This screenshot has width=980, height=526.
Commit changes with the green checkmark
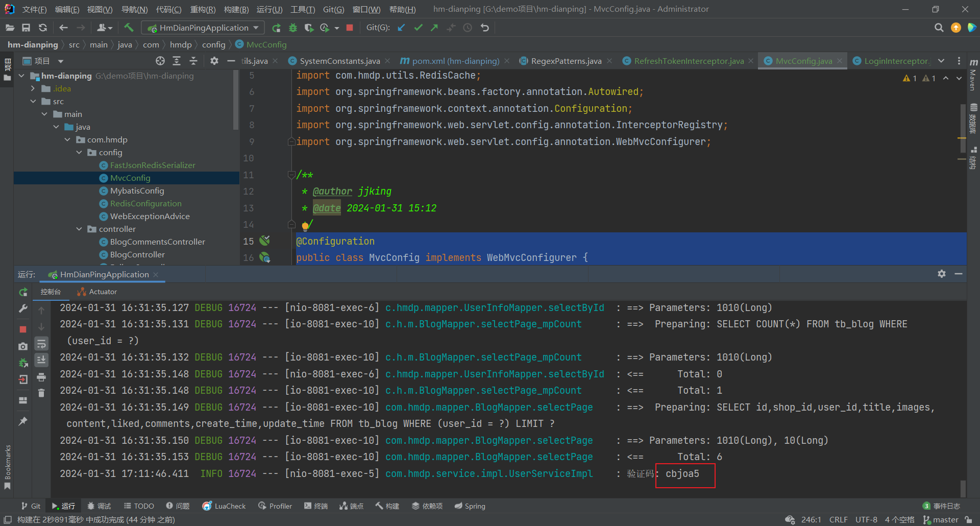pos(418,28)
